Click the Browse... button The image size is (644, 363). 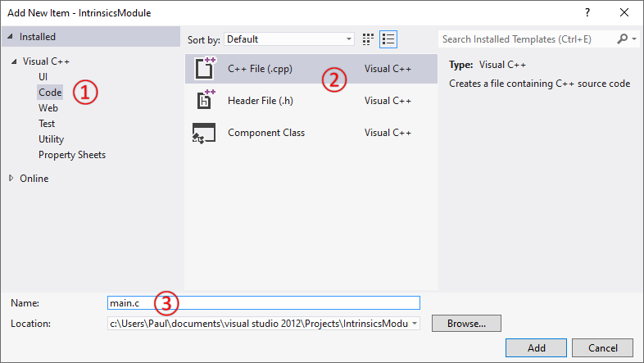465,324
